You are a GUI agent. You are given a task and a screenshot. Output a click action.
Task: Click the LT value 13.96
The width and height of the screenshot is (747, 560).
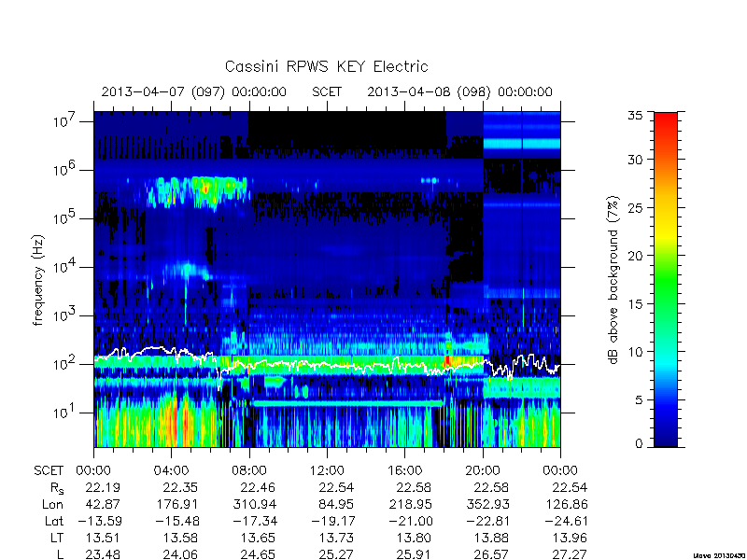570,539
